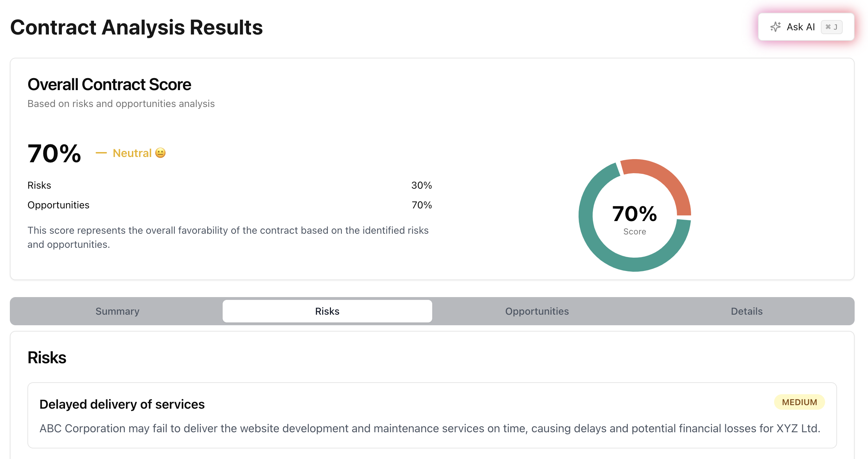Click the neutral face emoji
The height and width of the screenshot is (459, 868).
tap(160, 153)
